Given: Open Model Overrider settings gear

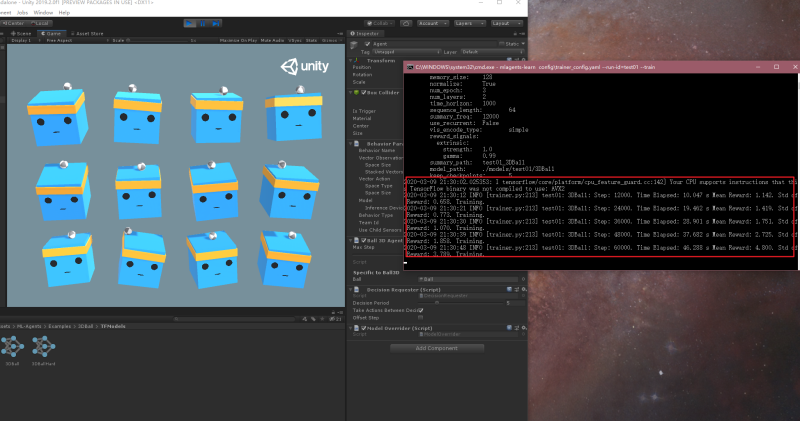Looking at the screenshot, I should tap(523, 328).
